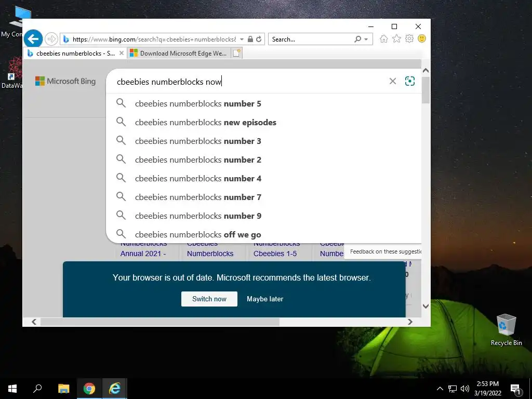
Task: Click the vertical scrollbar thumb
Action: coord(426,90)
